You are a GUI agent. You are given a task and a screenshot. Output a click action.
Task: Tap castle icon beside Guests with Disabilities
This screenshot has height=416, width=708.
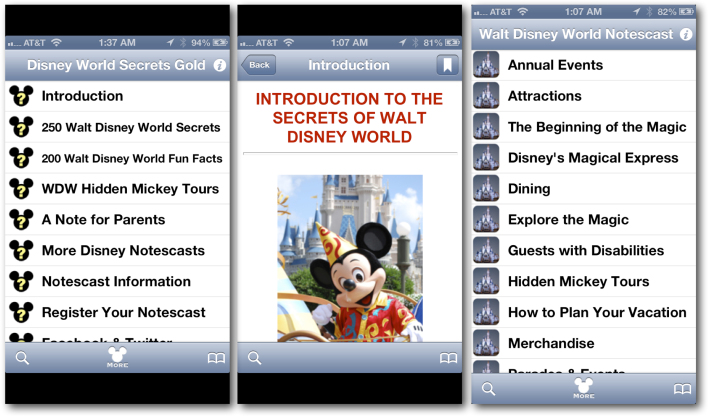point(486,250)
